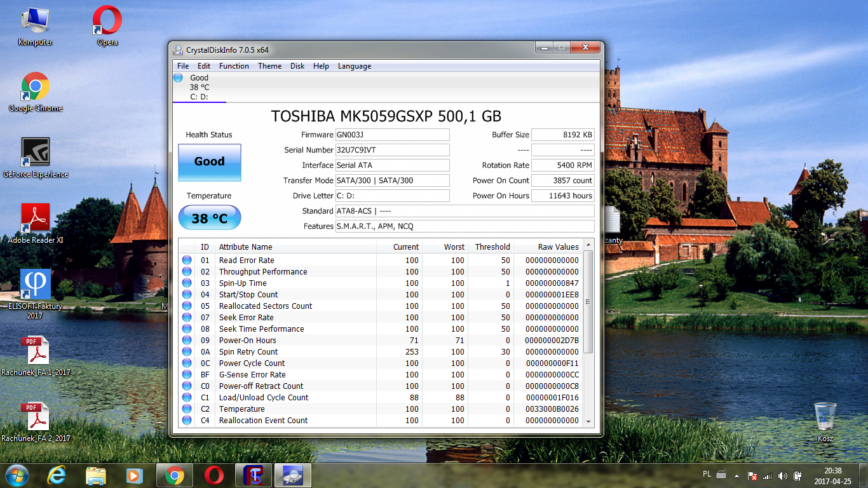Screen dimensions: 868x488
Task: Click the Good health status button
Action: 210,162
